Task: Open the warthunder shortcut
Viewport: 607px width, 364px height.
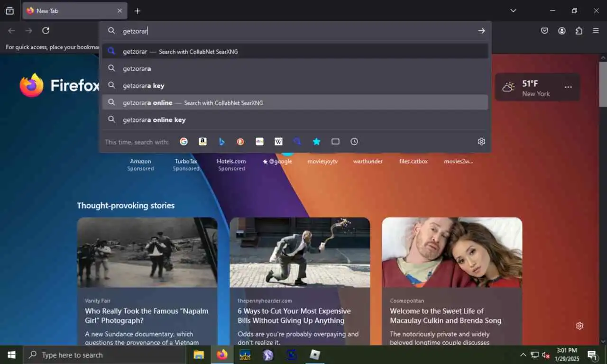Action: click(368, 161)
